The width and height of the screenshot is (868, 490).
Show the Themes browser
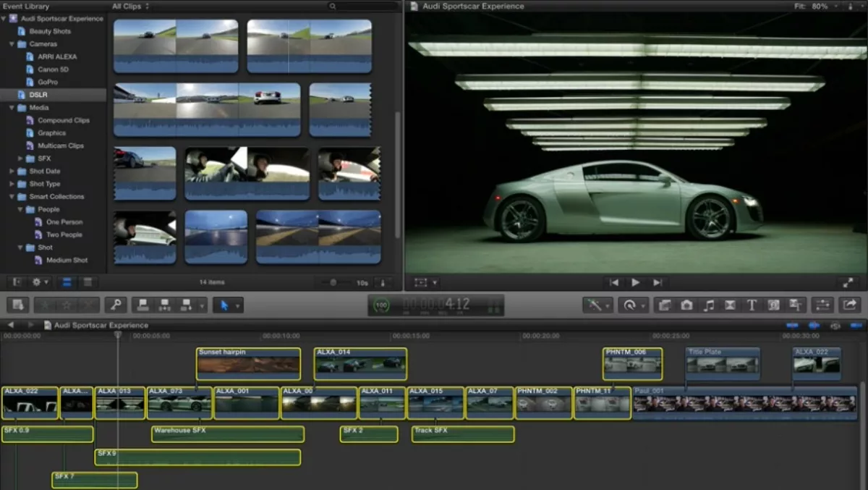coord(795,305)
